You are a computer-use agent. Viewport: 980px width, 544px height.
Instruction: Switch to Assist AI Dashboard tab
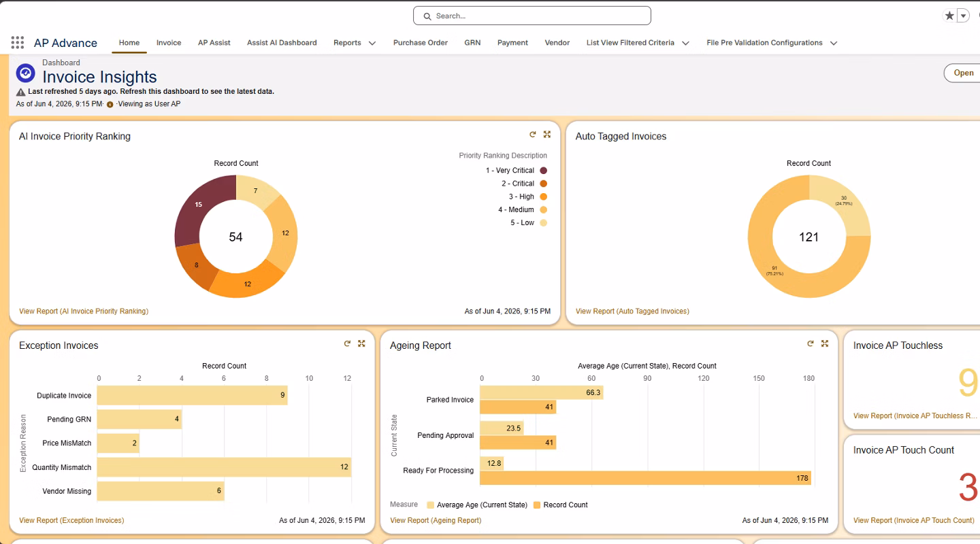click(282, 42)
